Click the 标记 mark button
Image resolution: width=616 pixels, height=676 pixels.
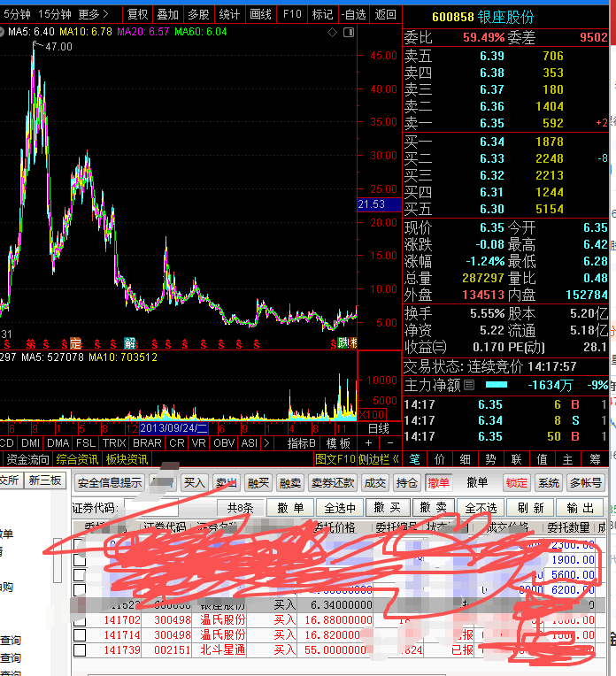[x=323, y=15]
